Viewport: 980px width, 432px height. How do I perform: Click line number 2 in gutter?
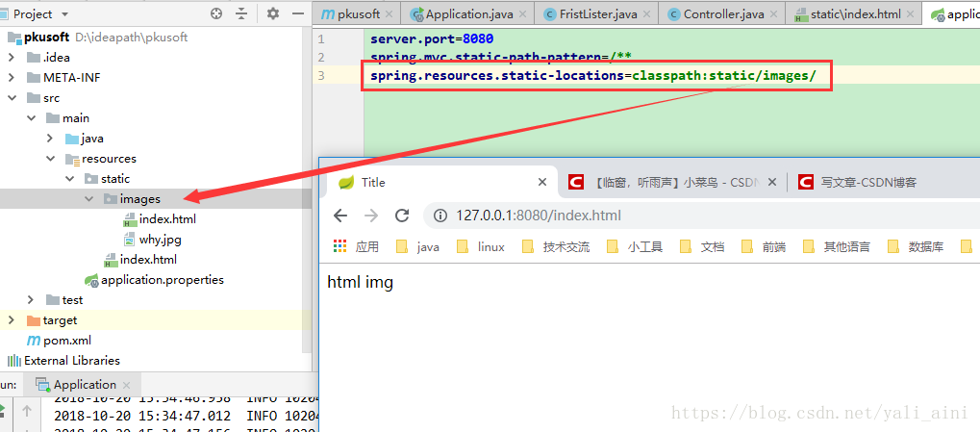click(x=321, y=58)
